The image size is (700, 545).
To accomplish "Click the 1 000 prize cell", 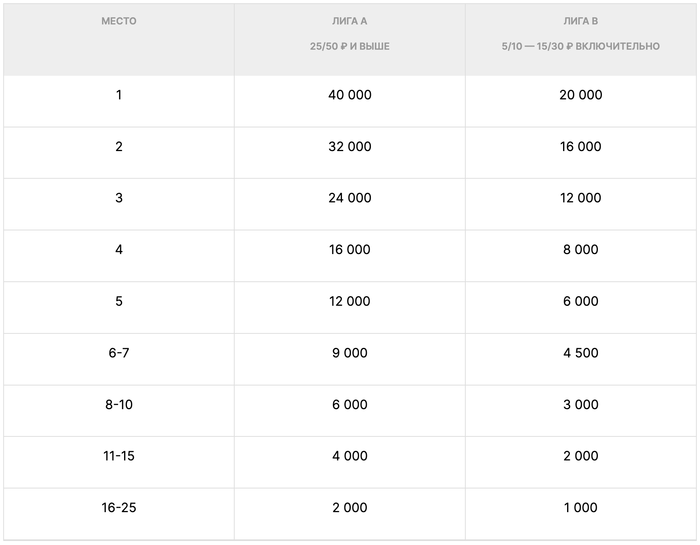I will [x=581, y=508].
